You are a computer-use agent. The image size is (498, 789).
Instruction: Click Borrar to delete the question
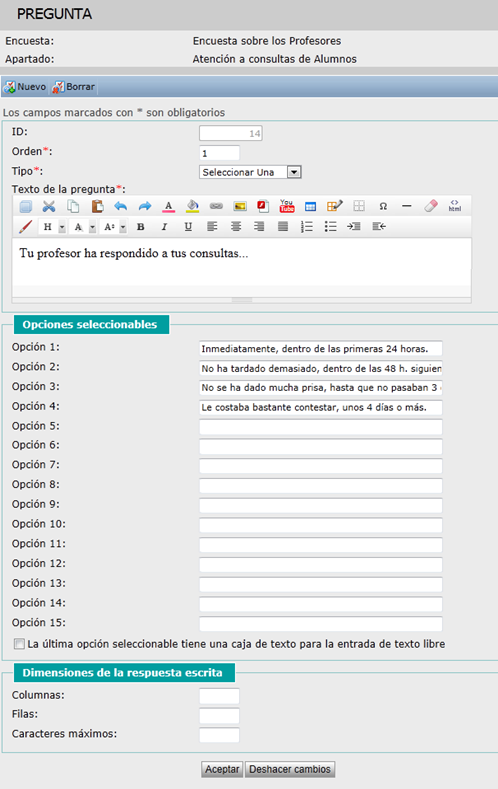click(73, 87)
